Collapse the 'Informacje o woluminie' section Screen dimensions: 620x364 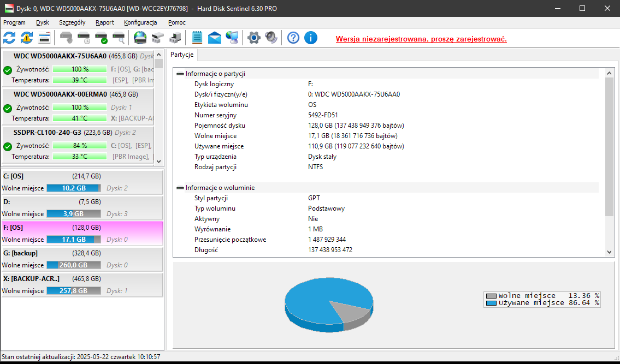click(x=180, y=188)
